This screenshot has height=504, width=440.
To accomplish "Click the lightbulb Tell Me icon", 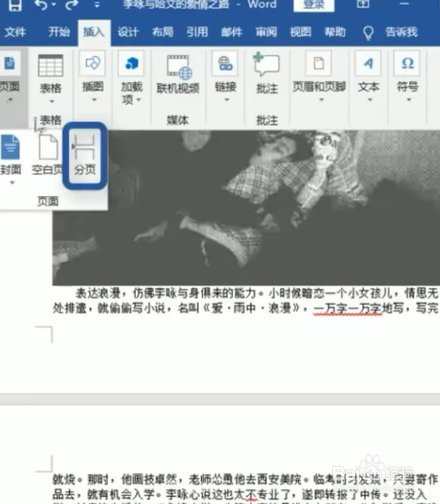I will [368, 33].
